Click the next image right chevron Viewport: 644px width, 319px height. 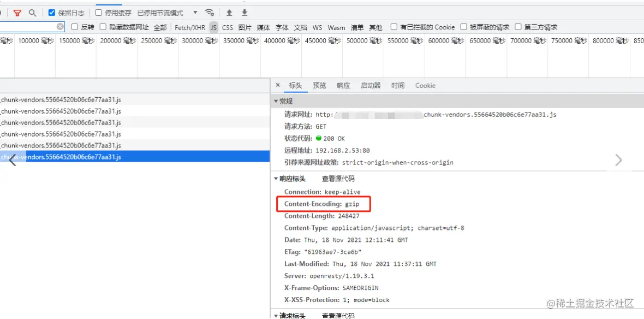point(618,161)
